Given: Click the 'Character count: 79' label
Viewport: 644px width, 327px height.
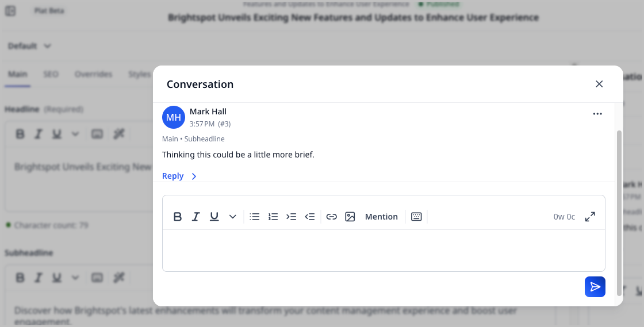Looking at the screenshot, I should [51, 225].
